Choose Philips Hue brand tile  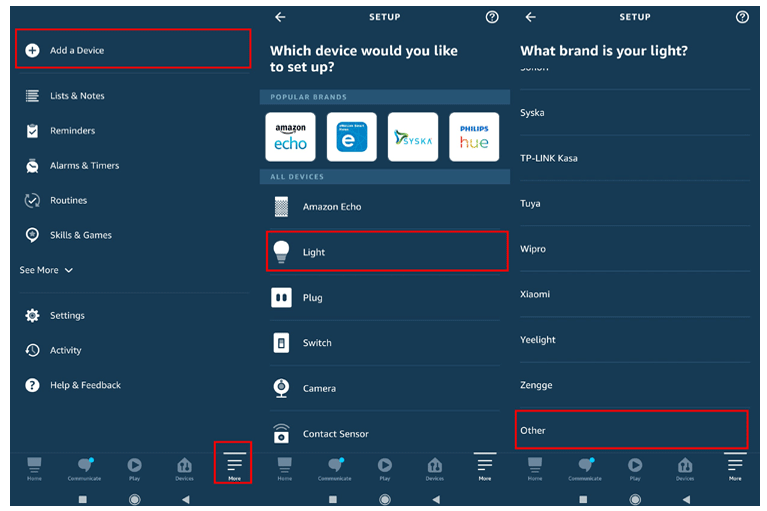pos(474,137)
